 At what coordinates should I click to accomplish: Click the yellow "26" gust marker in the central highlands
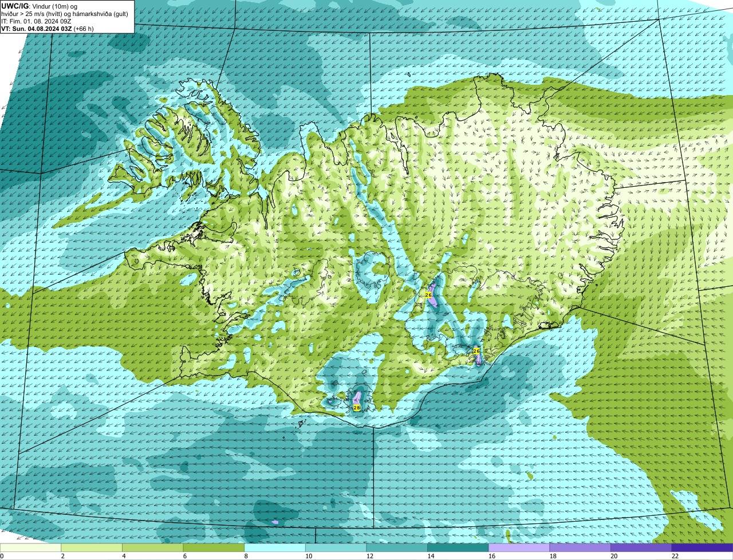428,294
